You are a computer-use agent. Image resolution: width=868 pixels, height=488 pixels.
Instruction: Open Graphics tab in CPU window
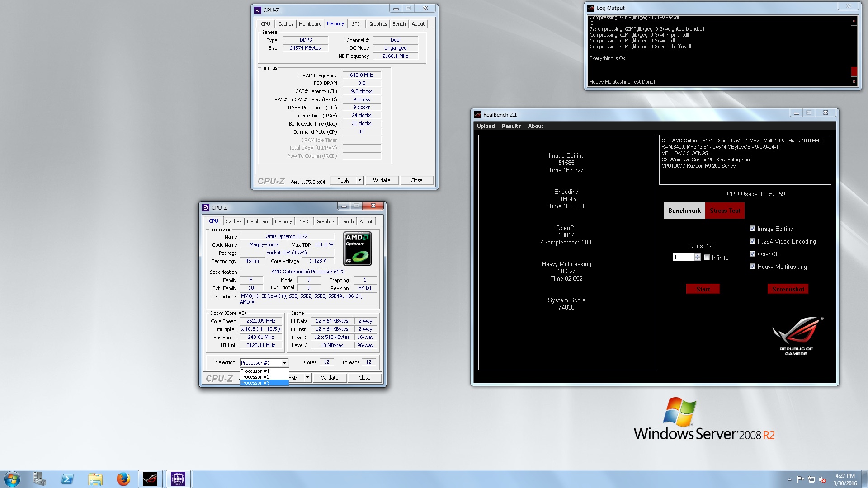pyautogui.click(x=325, y=221)
